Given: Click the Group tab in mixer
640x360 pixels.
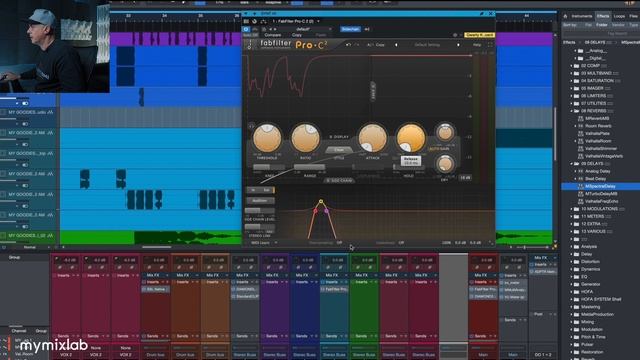Looking at the screenshot, I should click(41, 331).
